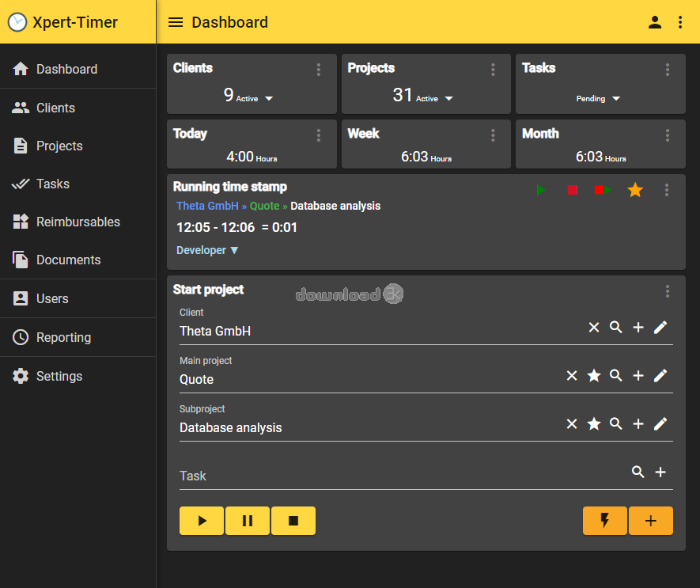
Task: Open Reporting in sidebar
Action: tap(78, 338)
